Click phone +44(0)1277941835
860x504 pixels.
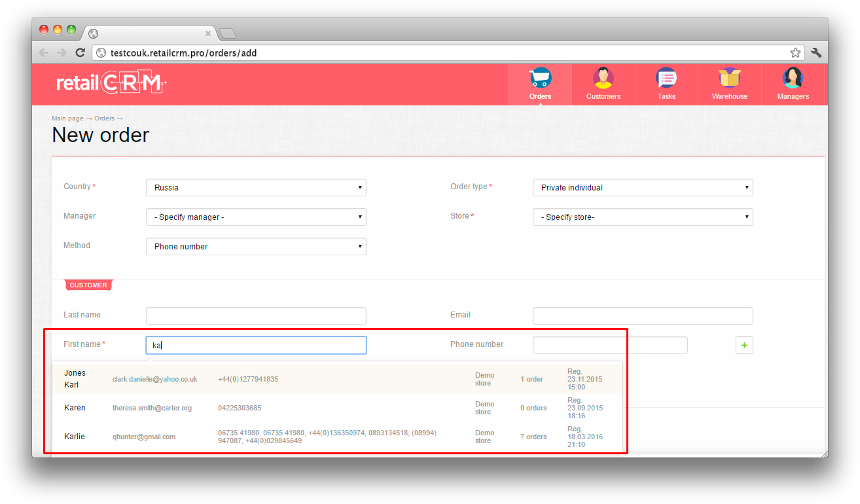[x=248, y=379]
